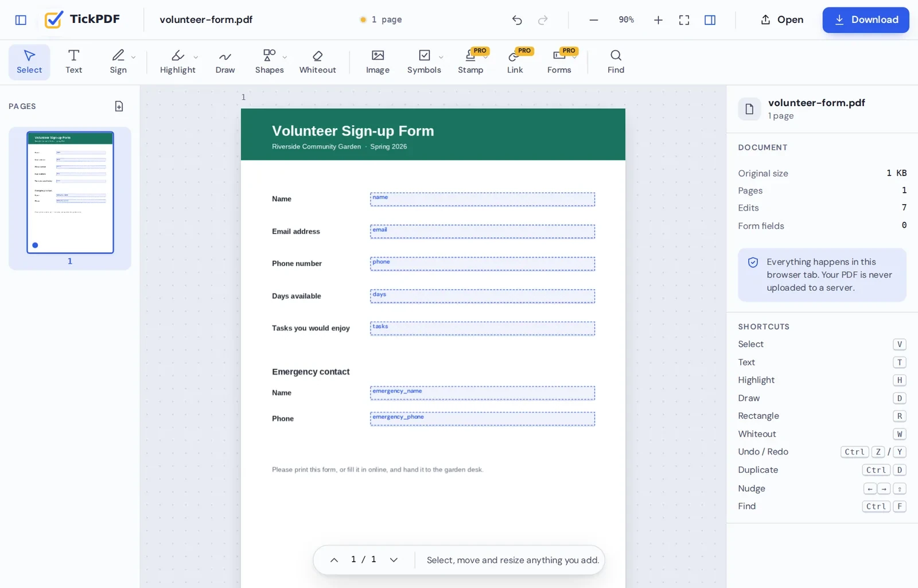Viewport: 918px width, 588px height.
Task: Download the edited PDF
Action: click(x=866, y=20)
